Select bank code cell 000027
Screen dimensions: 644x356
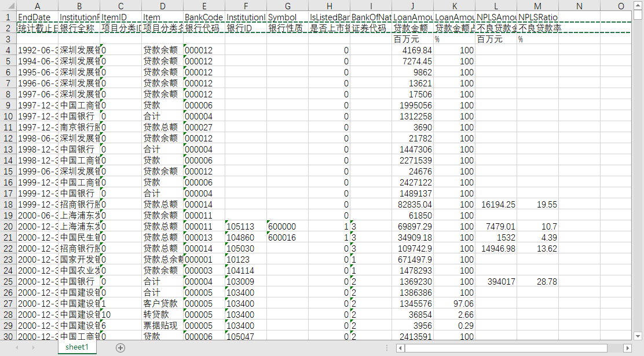[204, 128]
